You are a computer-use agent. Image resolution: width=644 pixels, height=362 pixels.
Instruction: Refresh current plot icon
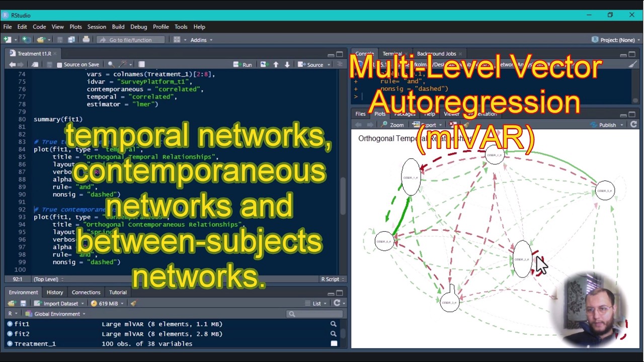pyautogui.click(x=633, y=125)
